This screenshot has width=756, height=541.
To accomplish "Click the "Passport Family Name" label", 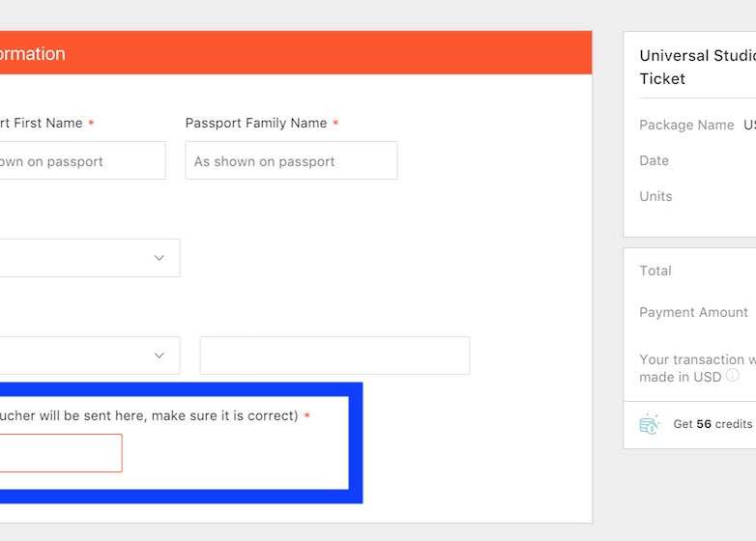I will pos(255,123).
